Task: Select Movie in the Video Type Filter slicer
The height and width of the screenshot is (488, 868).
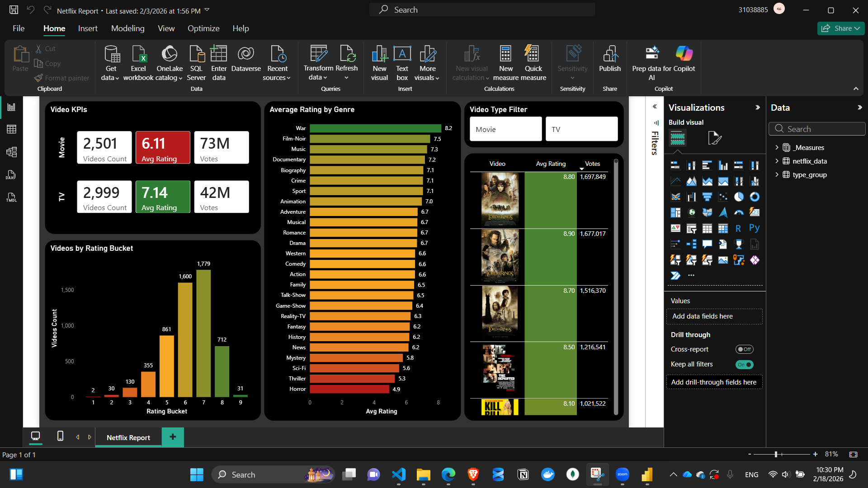Action: [505, 129]
